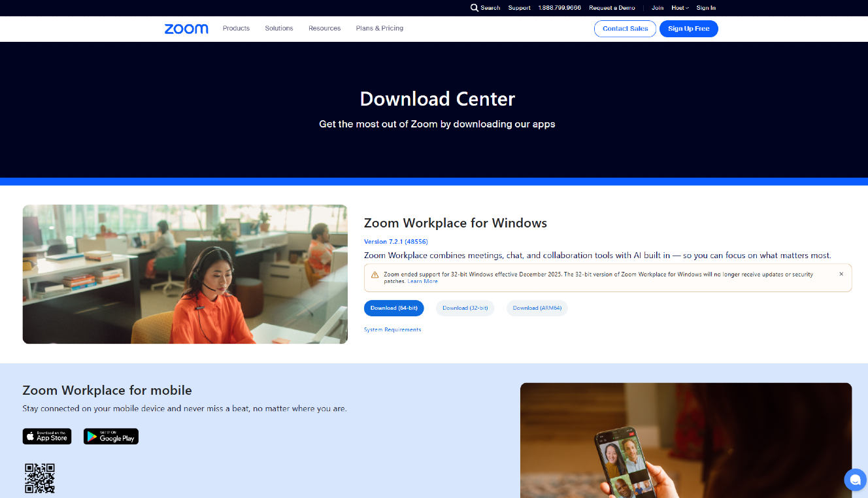Click the Zoom Workplace for mobile heading
Viewport: 868px width, 498px height.
pyautogui.click(x=107, y=390)
